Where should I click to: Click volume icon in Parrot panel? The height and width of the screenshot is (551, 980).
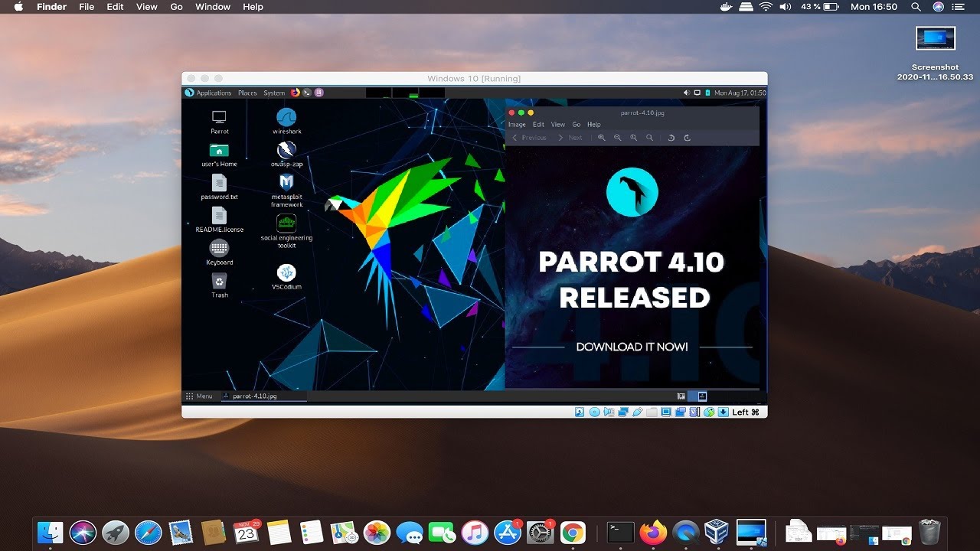(x=686, y=93)
